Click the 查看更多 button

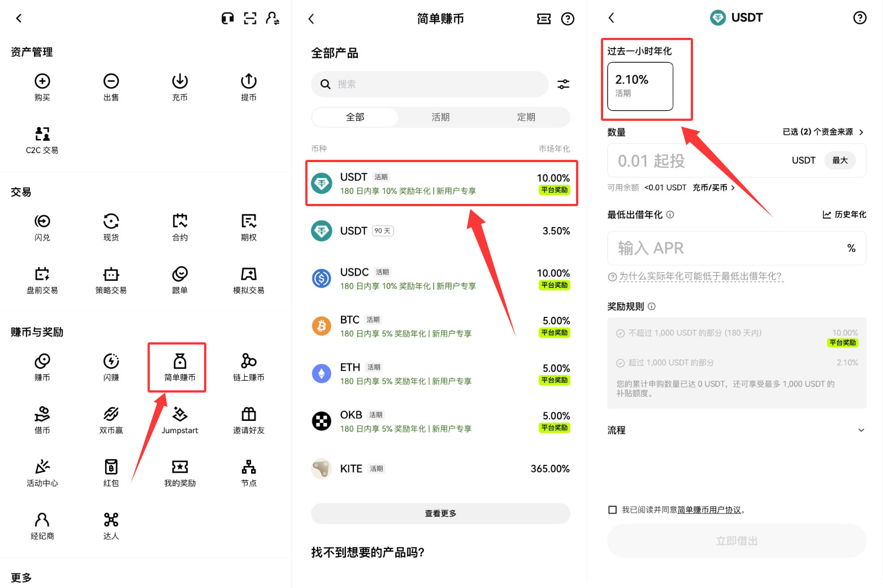440,513
